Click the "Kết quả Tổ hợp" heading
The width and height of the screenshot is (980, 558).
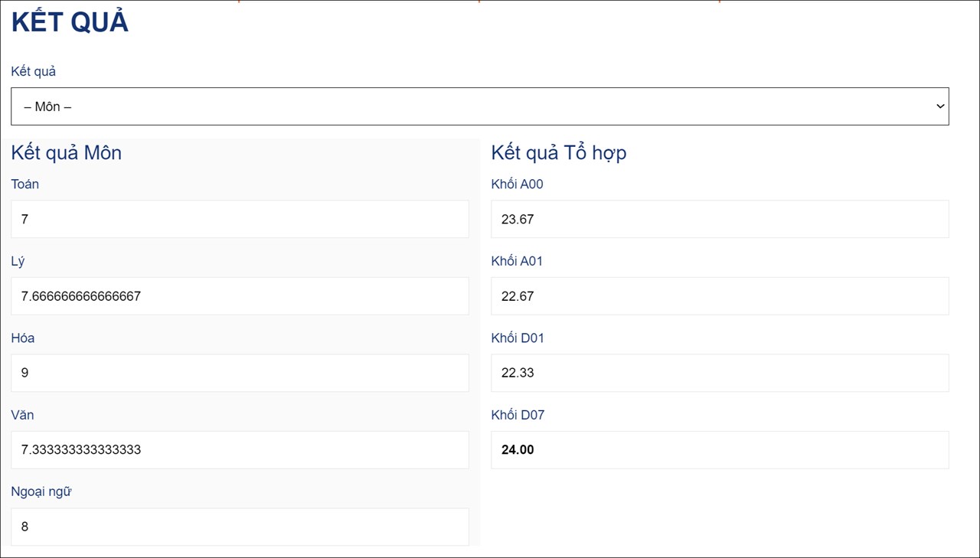[x=559, y=152]
